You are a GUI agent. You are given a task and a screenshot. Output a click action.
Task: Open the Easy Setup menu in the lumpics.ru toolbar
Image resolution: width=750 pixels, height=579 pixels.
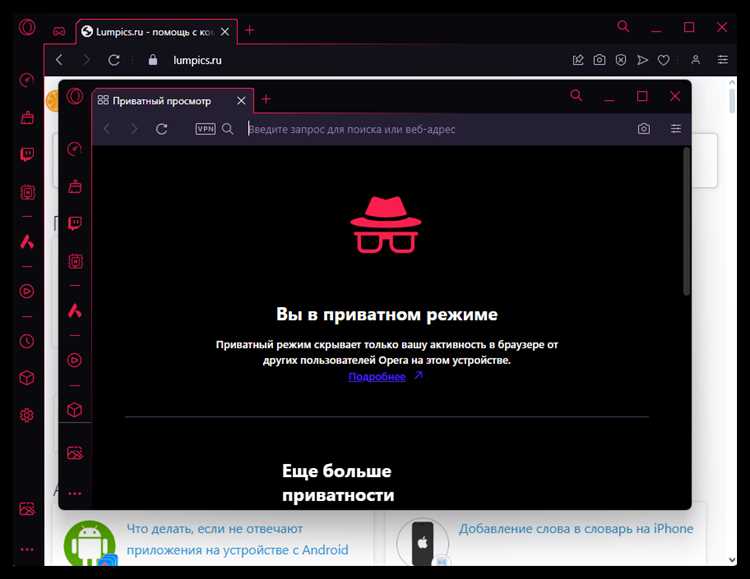coord(723,59)
